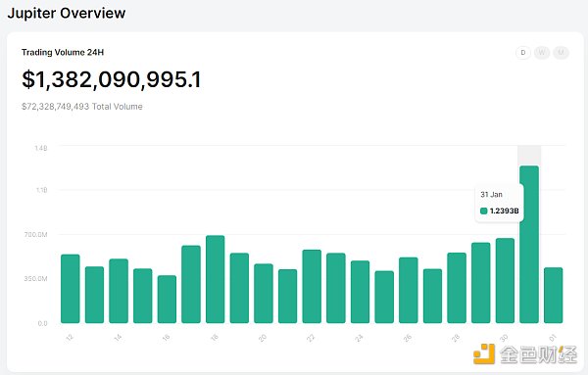Click the '$72,328,749,493 Total Volume' text
This screenshot has height=375, width=588.
tap(82, 107)
